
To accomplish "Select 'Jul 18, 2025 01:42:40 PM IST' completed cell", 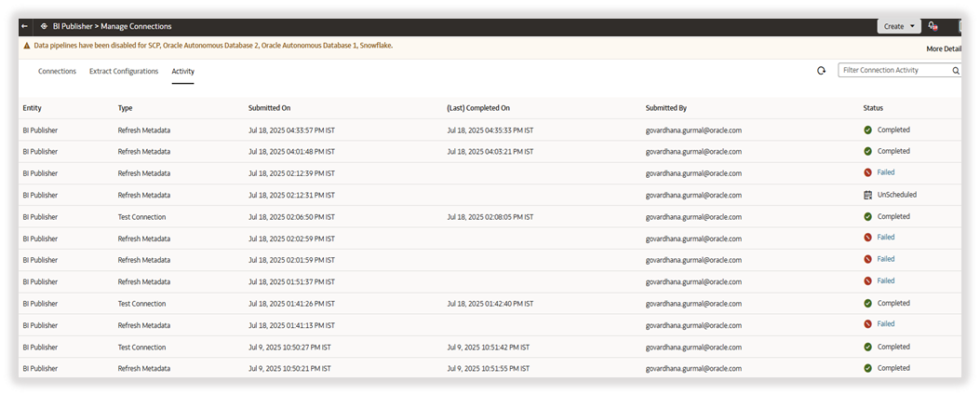I will 490,304.
